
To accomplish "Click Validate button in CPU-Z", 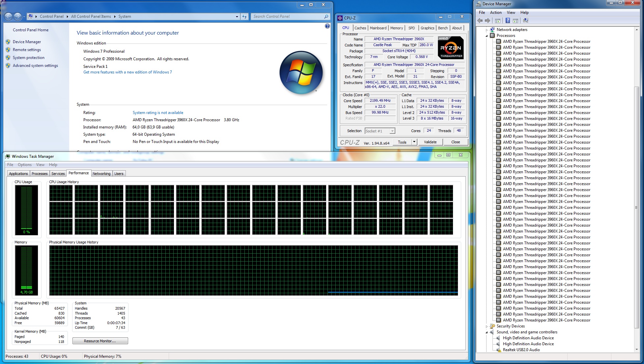I will (x=430, y=142).
